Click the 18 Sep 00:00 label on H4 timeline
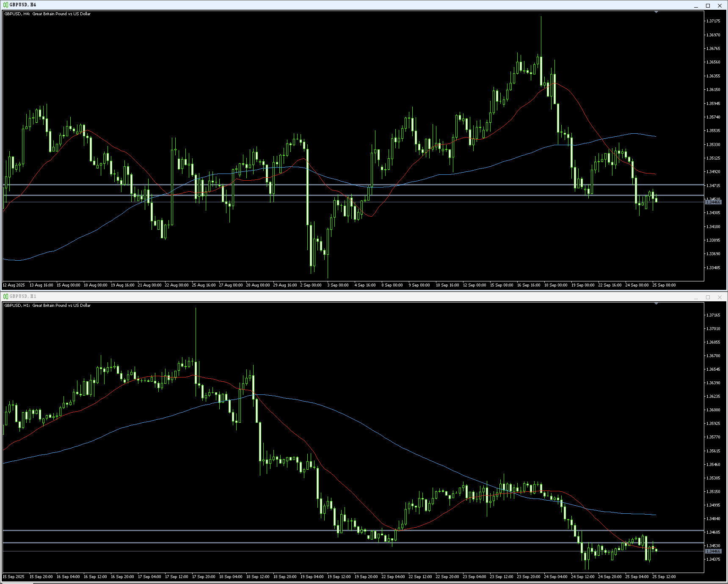Viewport: 728px width, 584px height. [x=555, y=285]
